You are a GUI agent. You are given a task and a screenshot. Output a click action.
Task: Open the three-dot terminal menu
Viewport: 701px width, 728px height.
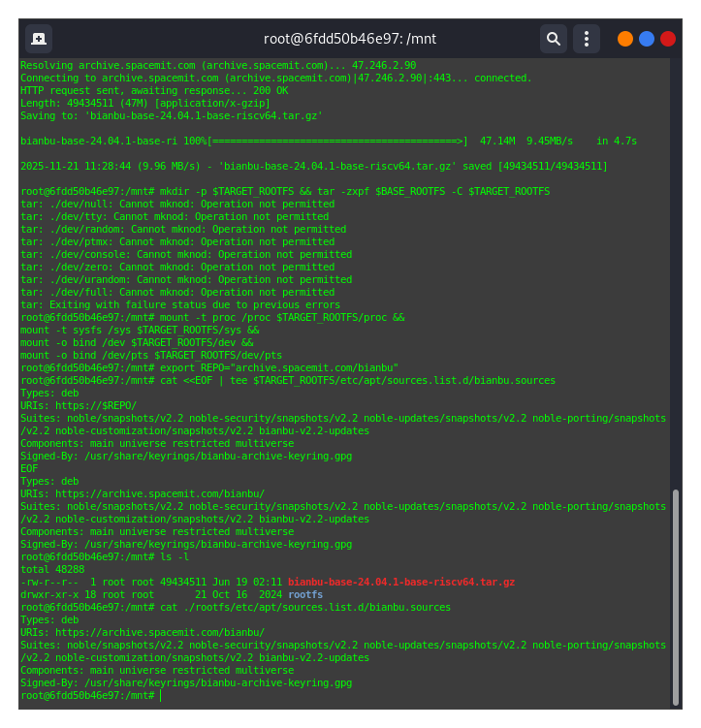[x=586, y=39]
